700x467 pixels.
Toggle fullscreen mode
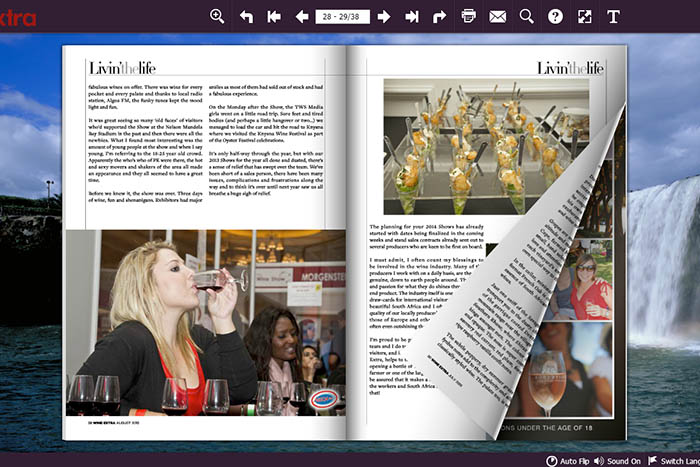coord(584,17)
